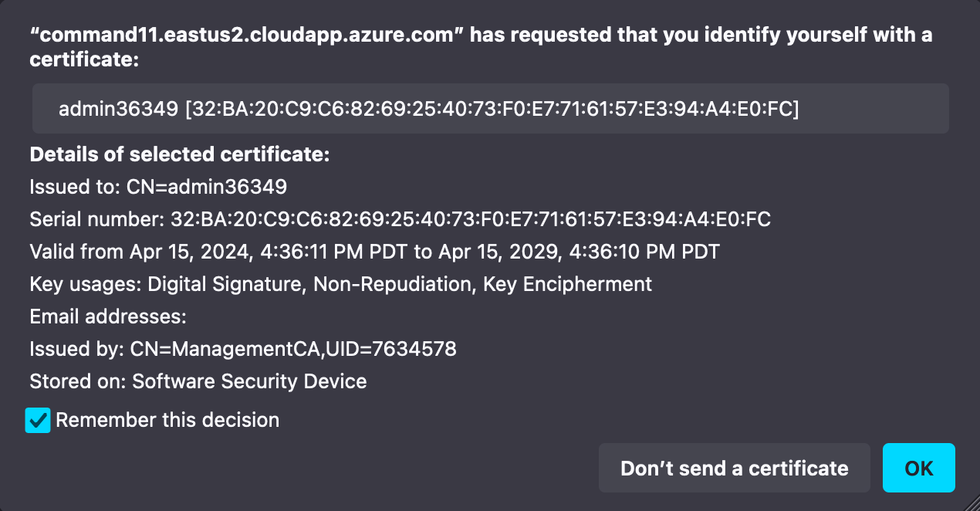Click the "Email addresses:" line

pyautogui.click(x=108, y=316)
